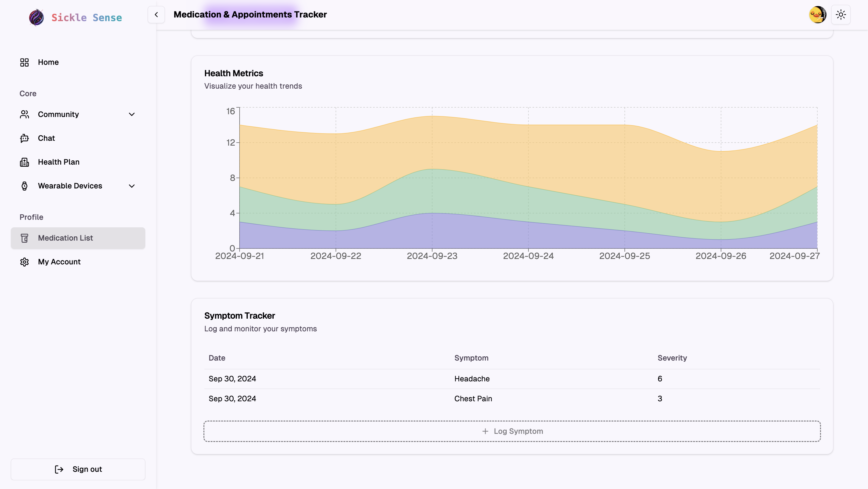The height and width of the screenshot is (489, 868).
Task: Go to the Chat page
Action: point(46,138)
